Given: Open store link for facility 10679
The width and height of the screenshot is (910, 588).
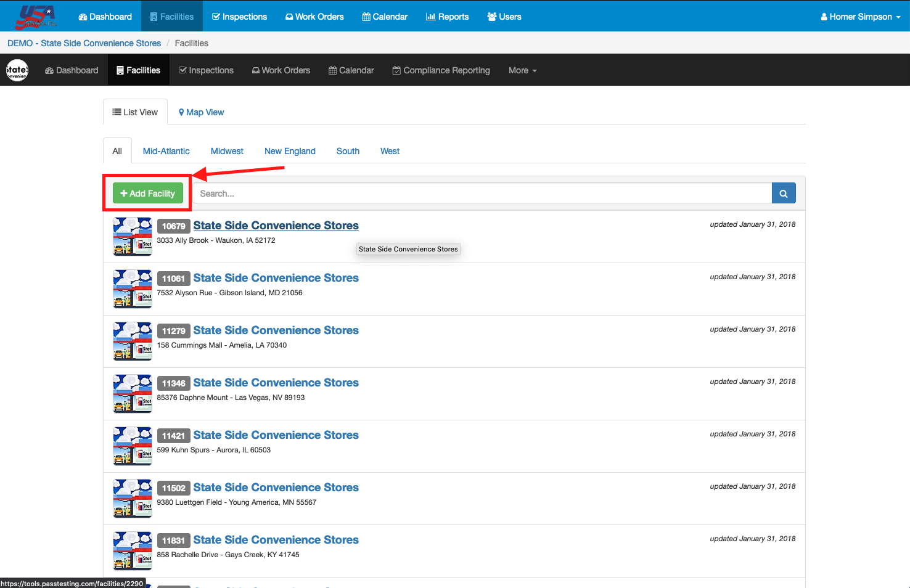Looking at the screenshot, I should pyautogui.click(x=276, y=226).
